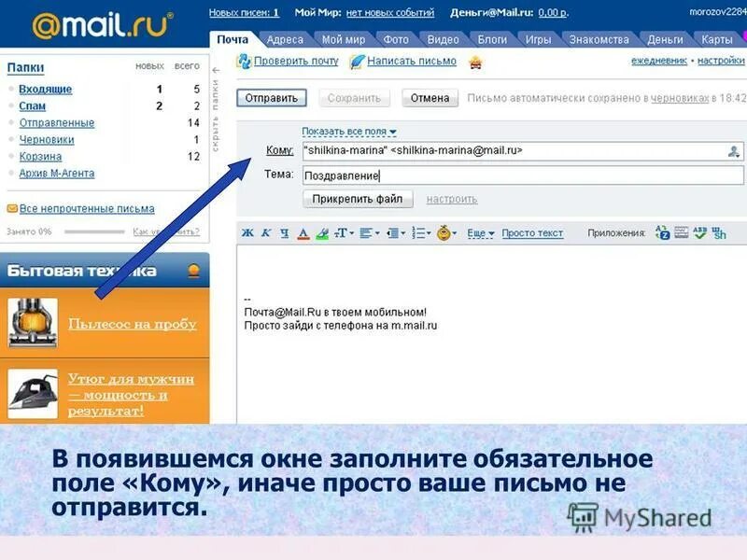Click the Кому label link
The width and height of the screenshot is (747, 560).
point(279,150)
